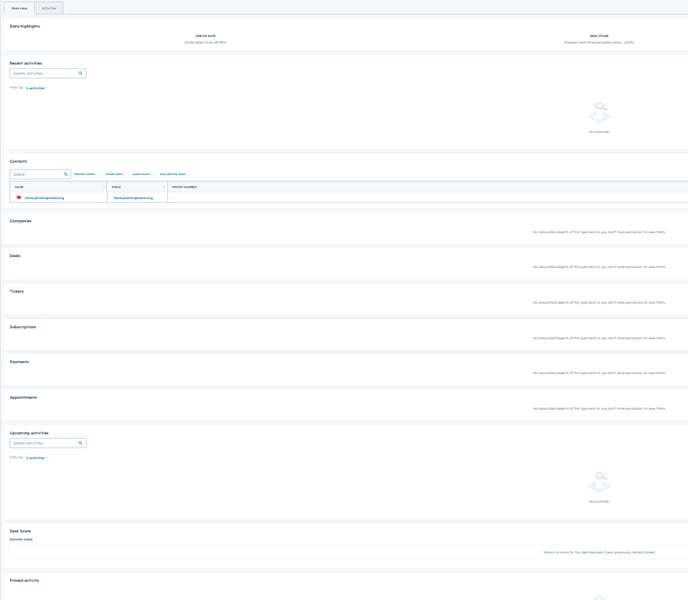Open the Contact owner filter dropdown

tap(86, 174)
